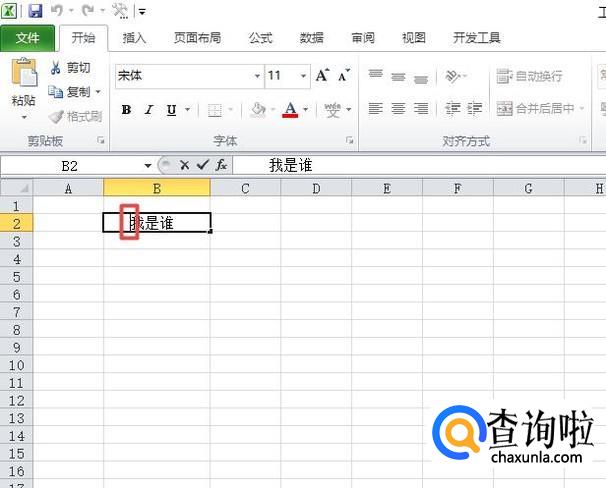This screenshot has width=606, height=488.
Task: Click the Name Box showing B2
Action: tap(72, 166)
